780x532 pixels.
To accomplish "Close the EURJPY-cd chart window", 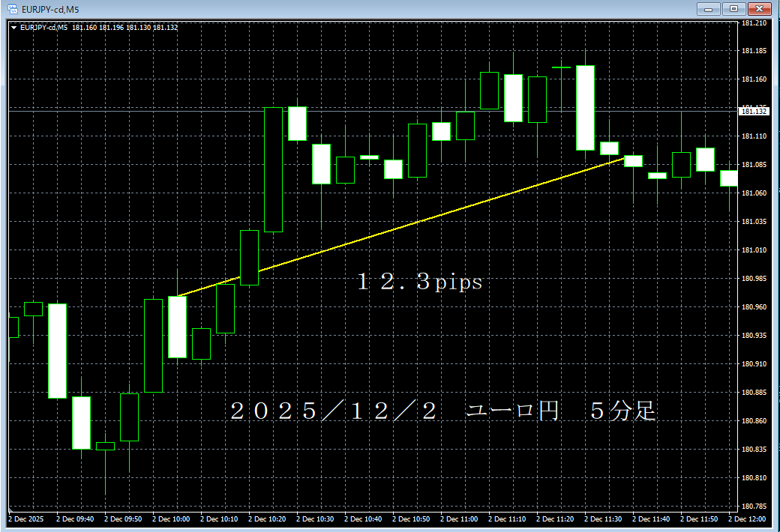I will [758, 9].
